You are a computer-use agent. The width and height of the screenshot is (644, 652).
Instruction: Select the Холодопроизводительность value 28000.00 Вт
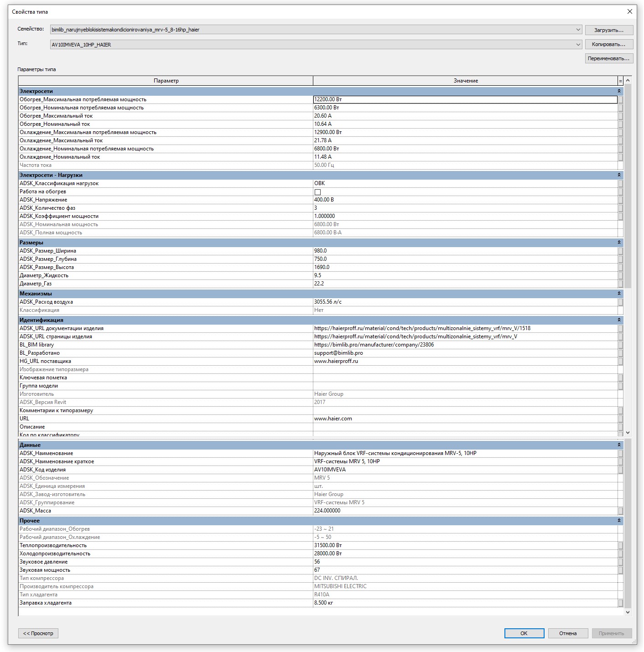(x=465, y=554)
